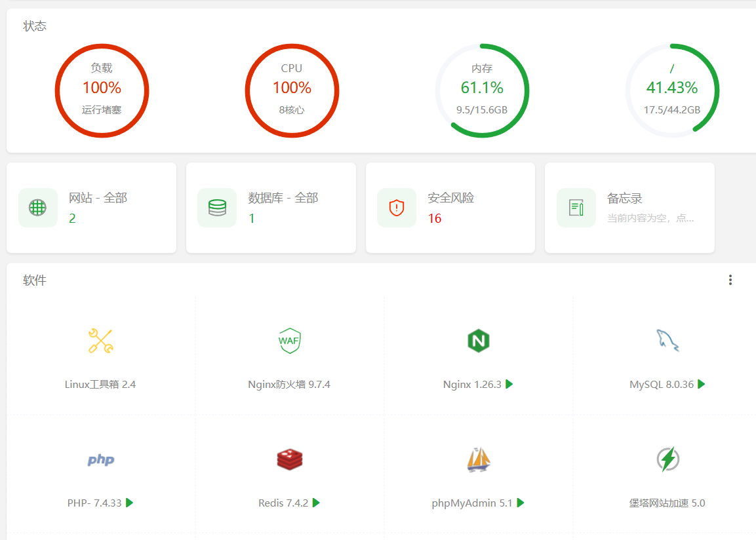Click the green Nginx hexagon logo

(478, 341)
